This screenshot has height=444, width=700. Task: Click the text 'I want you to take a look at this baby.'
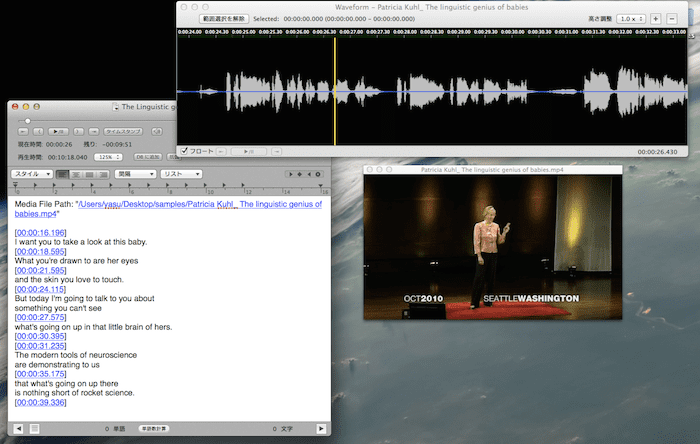pyautogui.click(x=81, y=242)
